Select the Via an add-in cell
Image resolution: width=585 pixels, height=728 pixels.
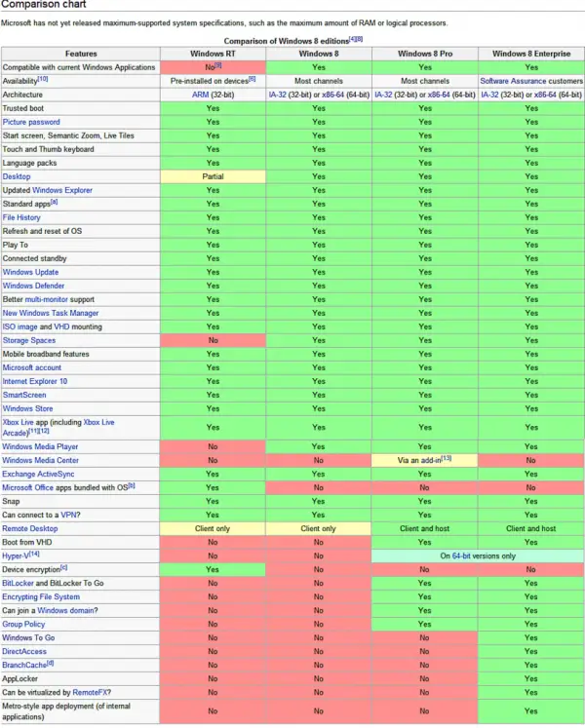click(x=425, y=461)
